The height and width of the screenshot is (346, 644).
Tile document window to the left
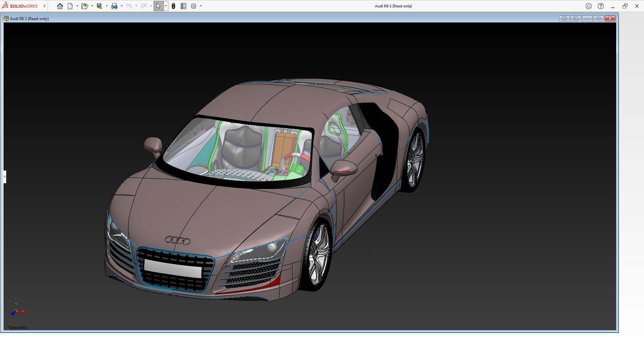tap(564, 18)
